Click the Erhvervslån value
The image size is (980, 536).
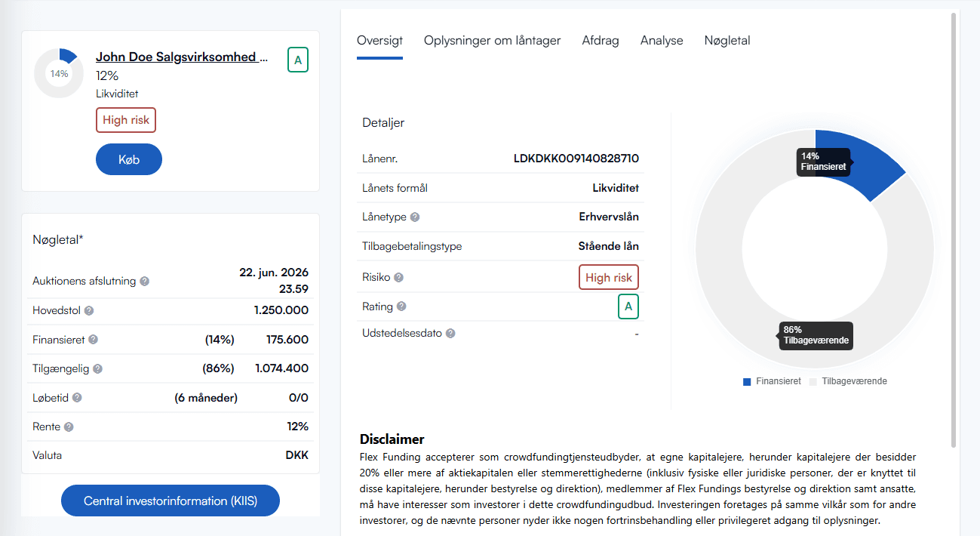click(x=609, y=217)
